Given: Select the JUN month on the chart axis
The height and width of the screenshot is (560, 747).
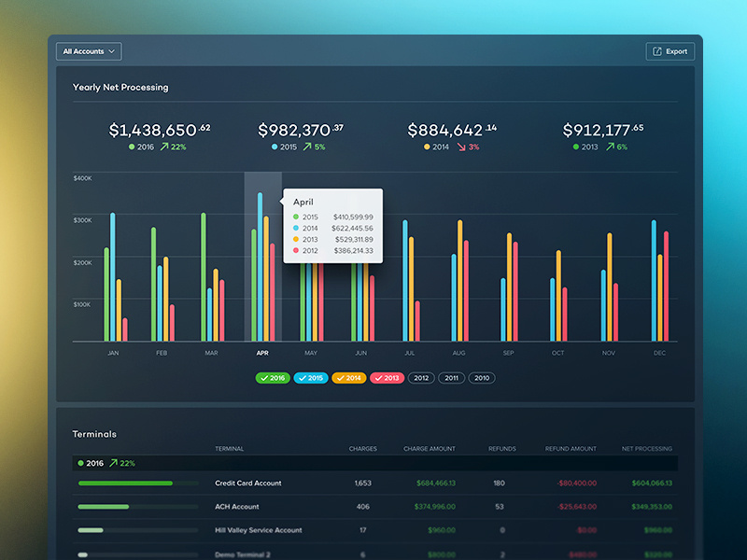Looking at the screenshot, I should [361, 353].
